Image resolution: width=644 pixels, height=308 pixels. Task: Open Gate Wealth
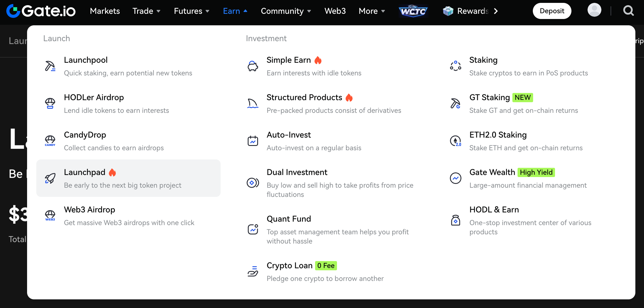(534, 178)
